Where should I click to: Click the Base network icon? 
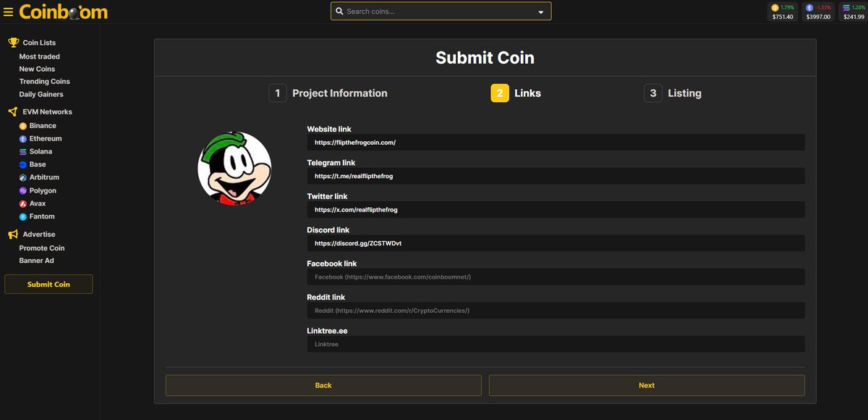[x=23, y=165]
